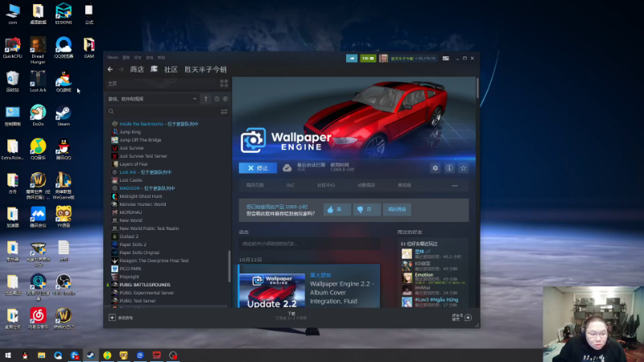Click the Windows Start button

8,355
